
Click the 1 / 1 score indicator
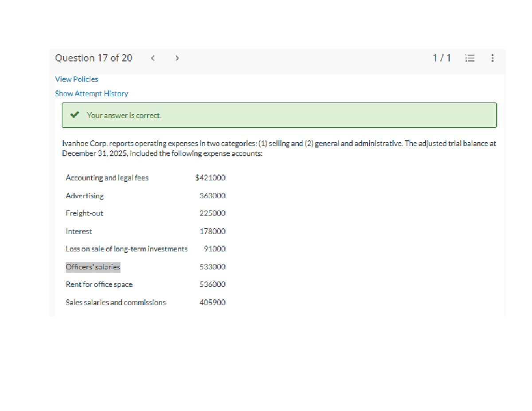[x=442, y=58]
